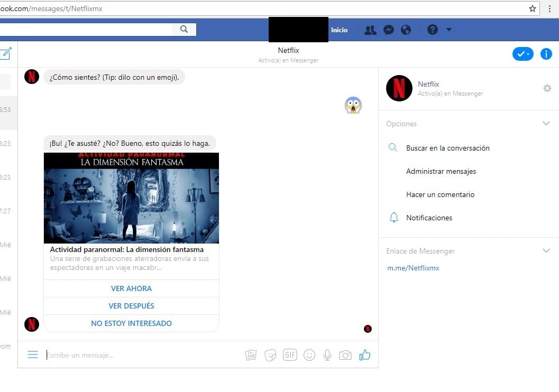The height and width of the screenshot is (392, 559).
Task: Click the camera icon in composer
Action: pyautogui.click(x=345, y=355)
